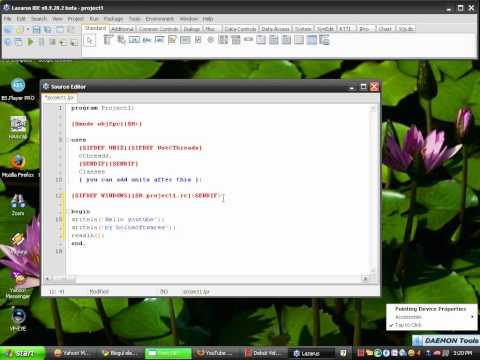Pick the TComboBox component icon
Screen dimensions: 480x360
[x=236, y=40]
